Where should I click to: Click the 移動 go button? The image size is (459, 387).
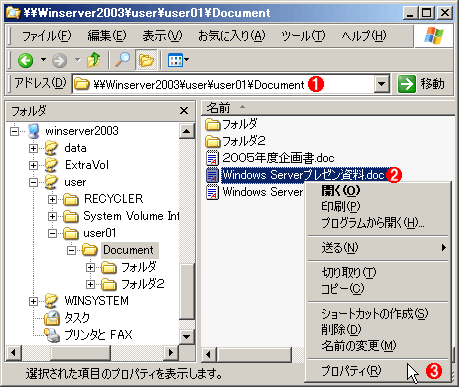[421, 84]
